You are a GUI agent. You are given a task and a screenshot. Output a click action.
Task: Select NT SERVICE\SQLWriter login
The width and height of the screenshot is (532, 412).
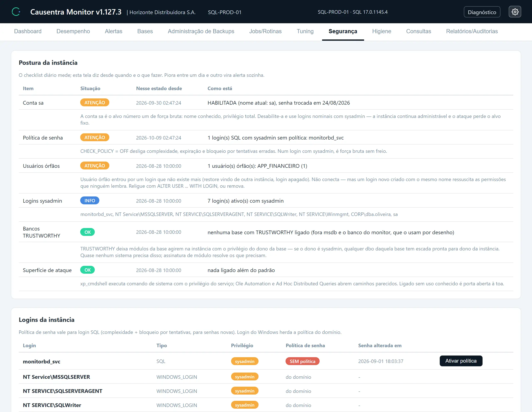click(x=52, y=405)
